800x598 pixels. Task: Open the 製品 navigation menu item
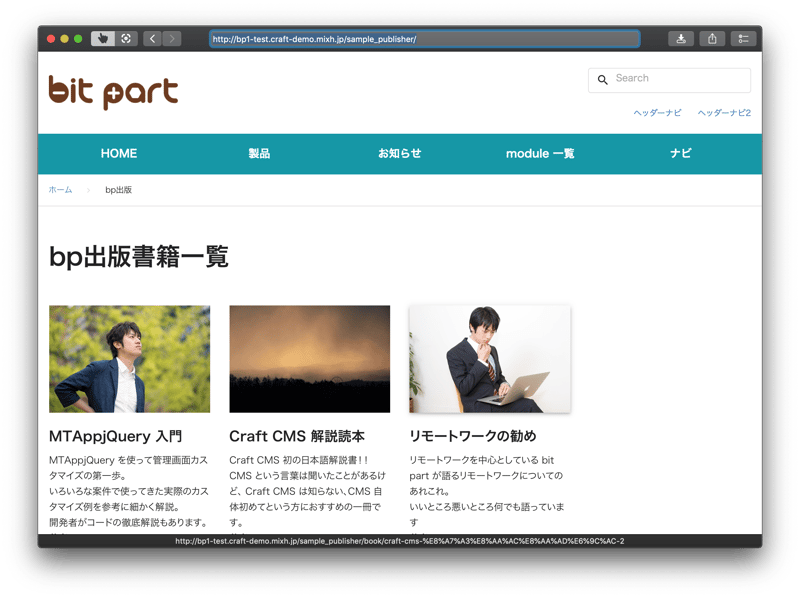(x=259, y=154)
